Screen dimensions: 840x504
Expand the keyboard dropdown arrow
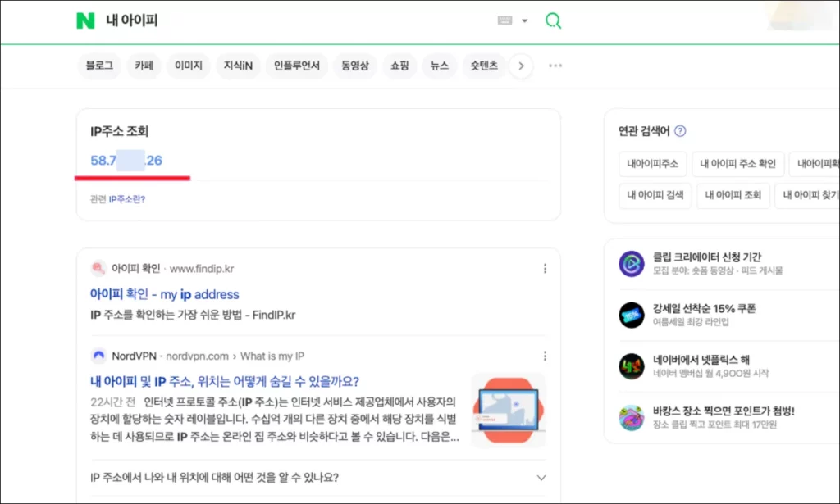click(524, 20)
